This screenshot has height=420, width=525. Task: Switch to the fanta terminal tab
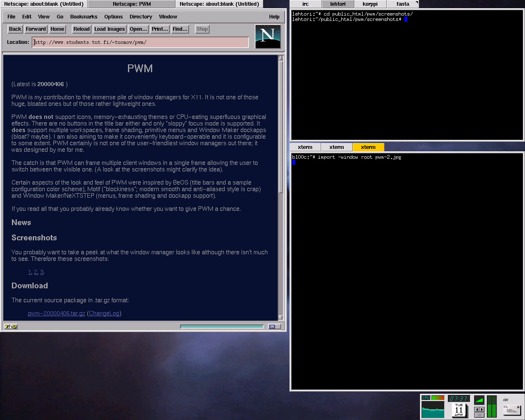click(x=403, y=4)
